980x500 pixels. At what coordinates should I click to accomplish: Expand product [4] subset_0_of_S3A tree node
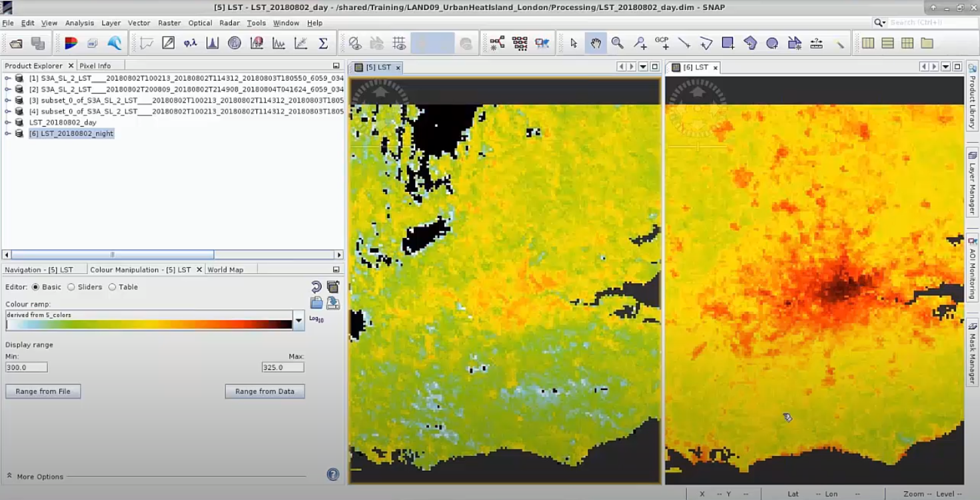[7, 111]
